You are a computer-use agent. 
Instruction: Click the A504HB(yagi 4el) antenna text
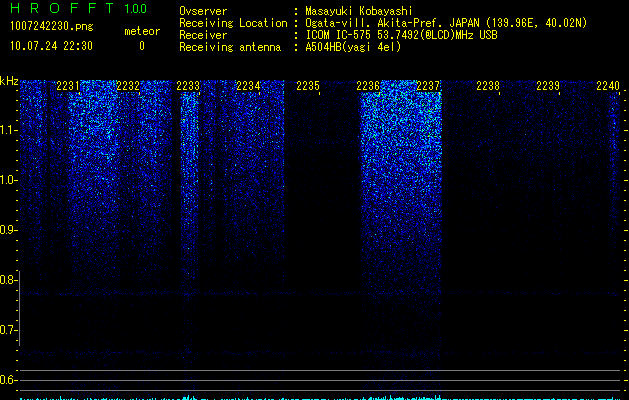pos(353,47)
